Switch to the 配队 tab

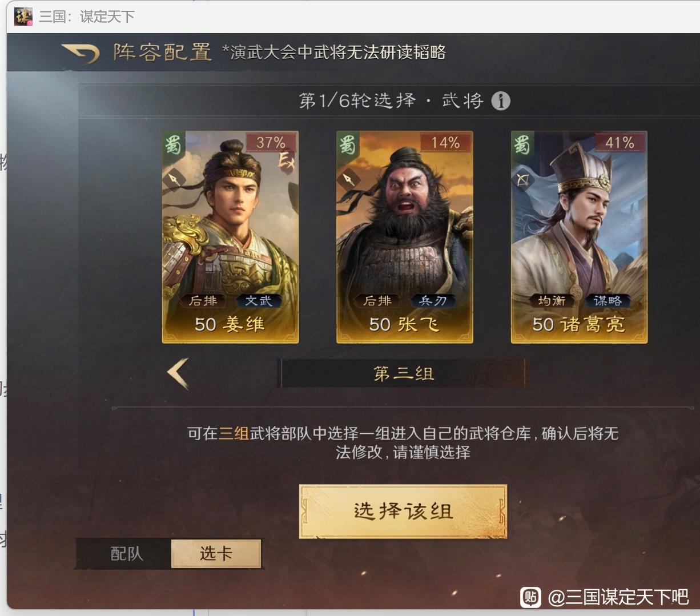pyautogui.click(x=126, y=554)
